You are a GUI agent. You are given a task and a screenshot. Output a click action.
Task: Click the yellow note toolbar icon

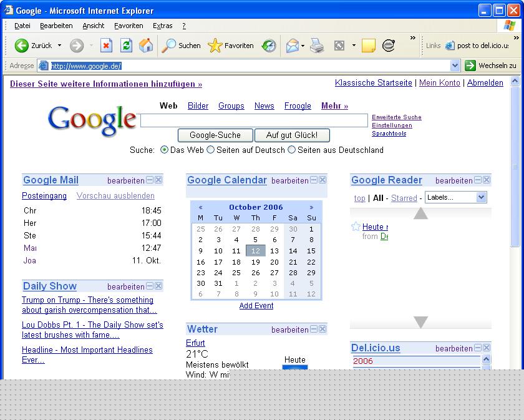368,46
